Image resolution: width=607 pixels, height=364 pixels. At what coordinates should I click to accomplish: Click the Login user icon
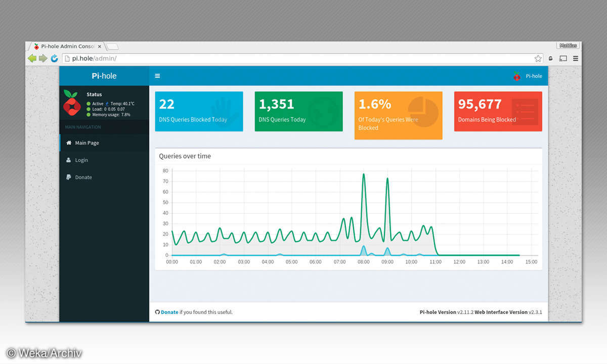point(69,160)
